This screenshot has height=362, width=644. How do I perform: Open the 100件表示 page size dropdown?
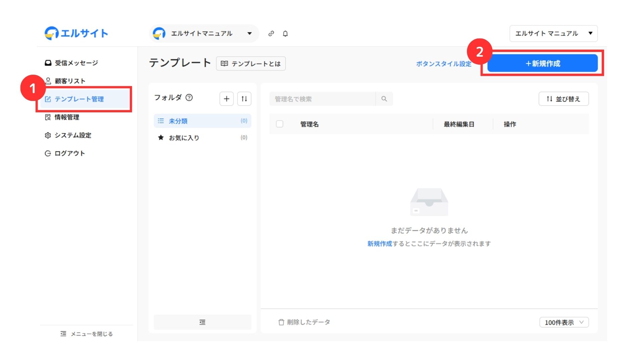coord(564,322)
